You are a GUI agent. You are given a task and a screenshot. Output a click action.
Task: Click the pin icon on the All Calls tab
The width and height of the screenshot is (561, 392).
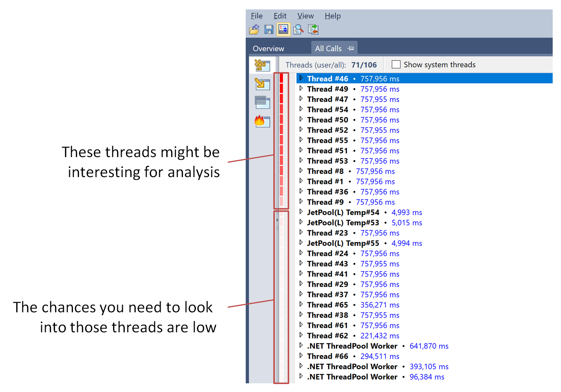(x=350, y=48)
